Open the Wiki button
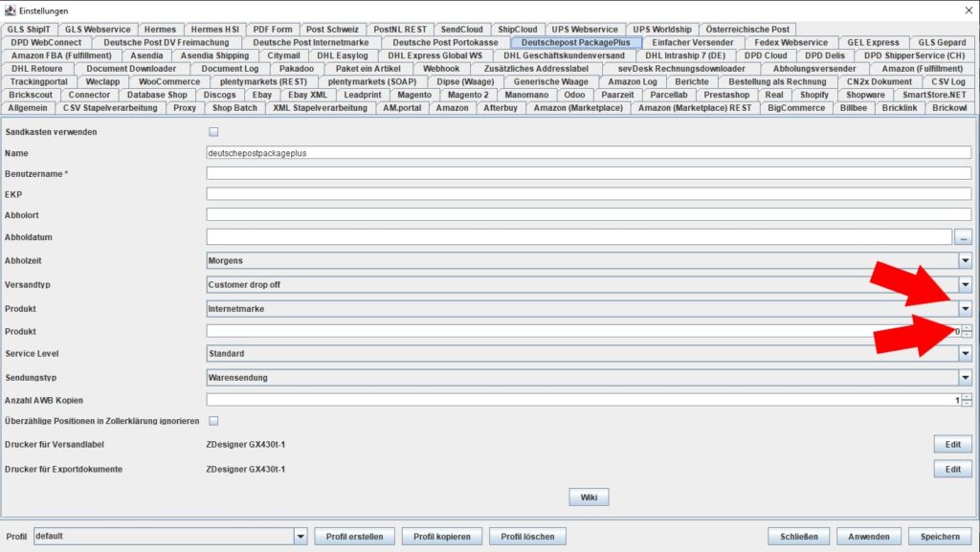Screen dimensions: 980x552 pyautogui.click(x=589, y=497)
